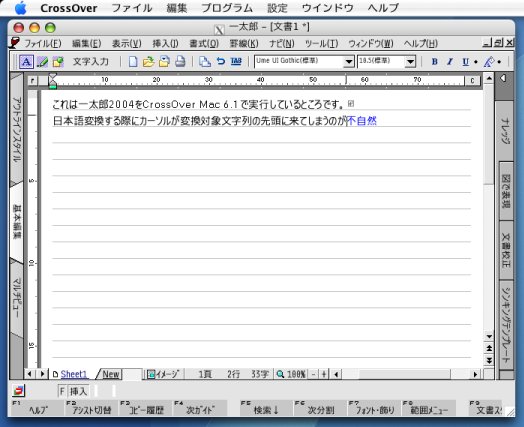
Task: Undo with the blue arrow icon
Action: click(221, 61)
